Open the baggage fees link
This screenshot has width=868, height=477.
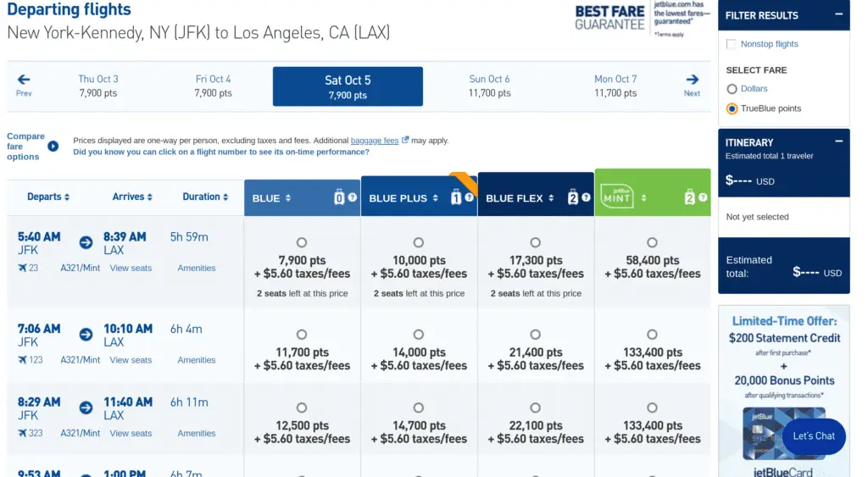coord(375,141)
